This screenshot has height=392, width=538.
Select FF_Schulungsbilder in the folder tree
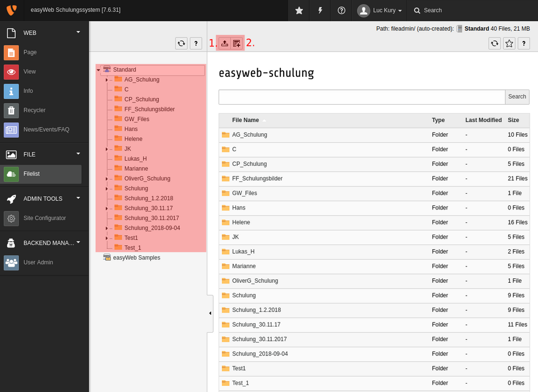(149, 109)
